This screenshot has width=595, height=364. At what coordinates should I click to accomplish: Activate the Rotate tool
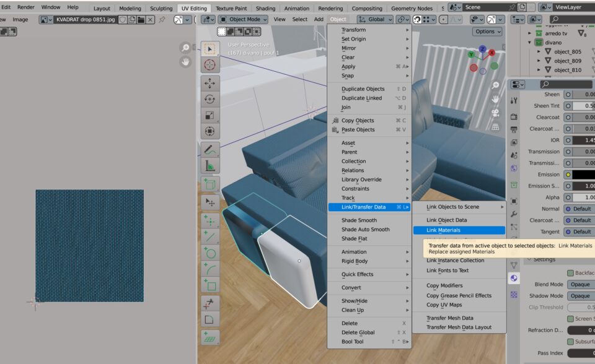(x=210, y=99)
